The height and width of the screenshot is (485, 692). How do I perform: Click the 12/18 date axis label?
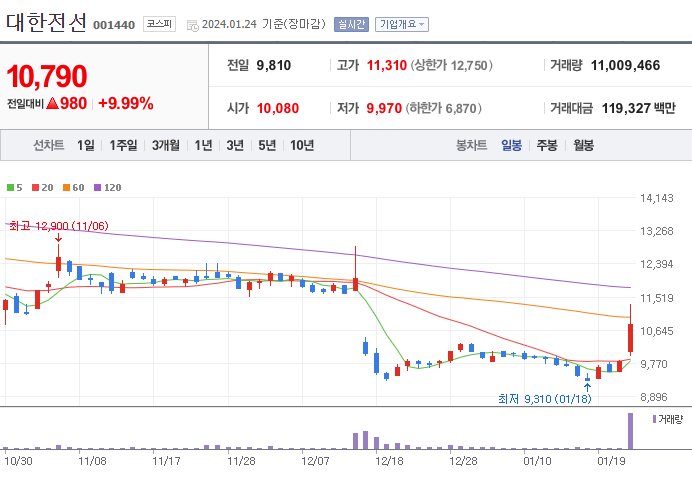click(389, 461)
